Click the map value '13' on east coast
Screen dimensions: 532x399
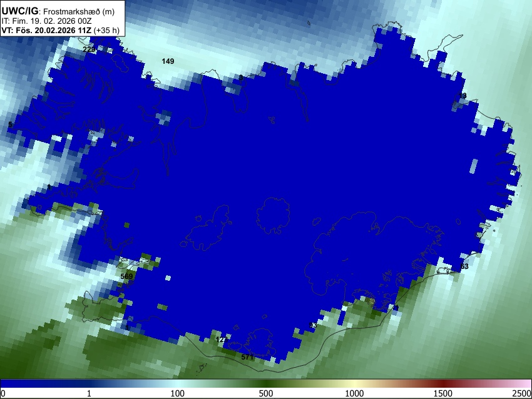pyautogui.click(x=463, y=96)
